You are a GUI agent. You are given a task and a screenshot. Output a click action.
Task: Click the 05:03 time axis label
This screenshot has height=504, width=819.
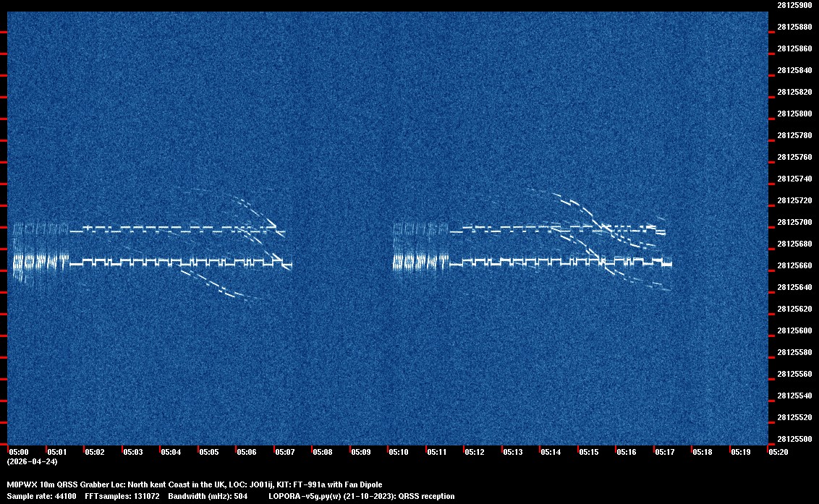pos(132,452)
